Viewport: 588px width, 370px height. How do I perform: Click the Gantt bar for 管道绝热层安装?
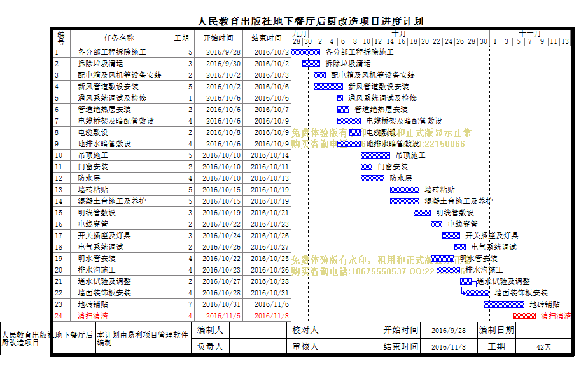[x=343, y=110]
